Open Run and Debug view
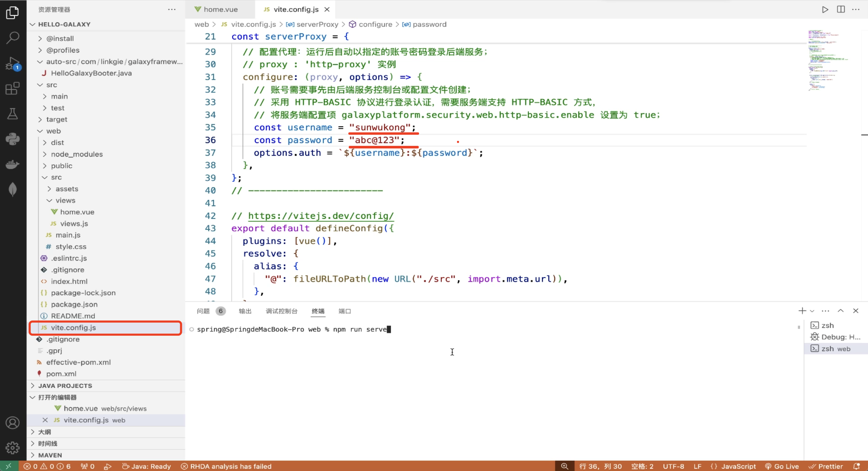The image size is (868, 471). click(x=13, y=63)
